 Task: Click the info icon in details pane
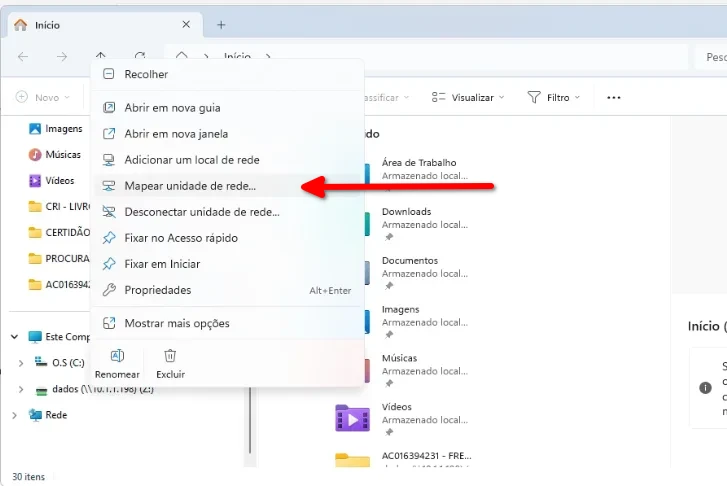pyautogui.click(x=705, y=388)
